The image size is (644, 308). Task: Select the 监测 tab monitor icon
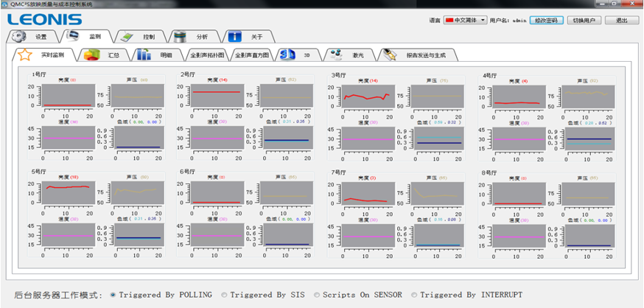pos(74,35)
